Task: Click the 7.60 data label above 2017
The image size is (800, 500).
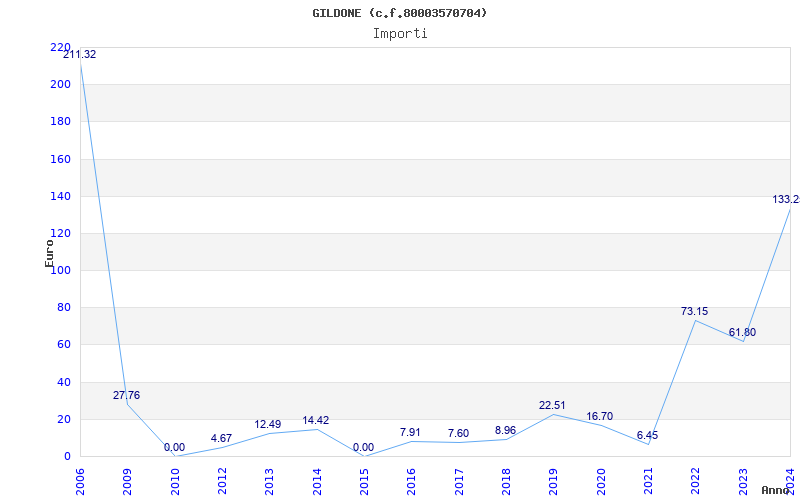Action: click(458, 433)
